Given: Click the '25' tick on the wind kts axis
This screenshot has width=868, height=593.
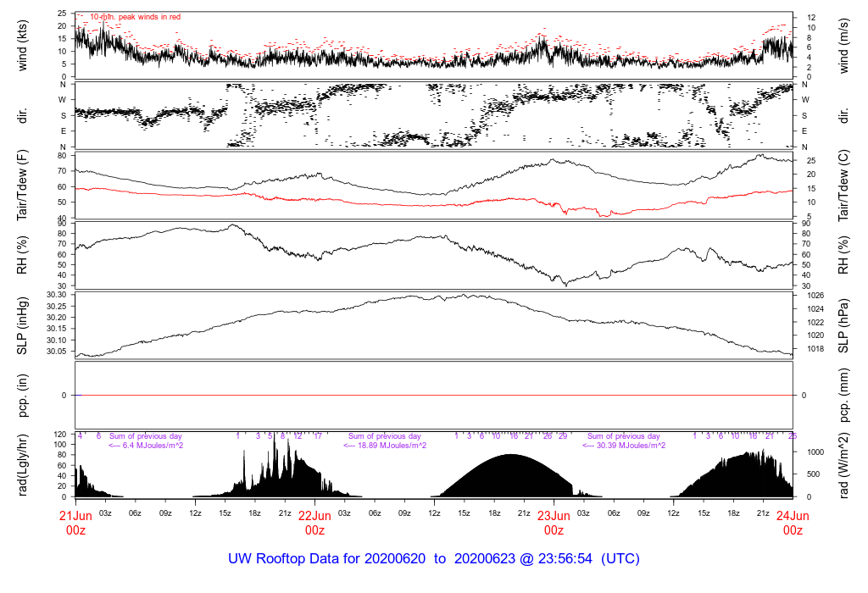Looking at the screenshot, I should point(62,14).
